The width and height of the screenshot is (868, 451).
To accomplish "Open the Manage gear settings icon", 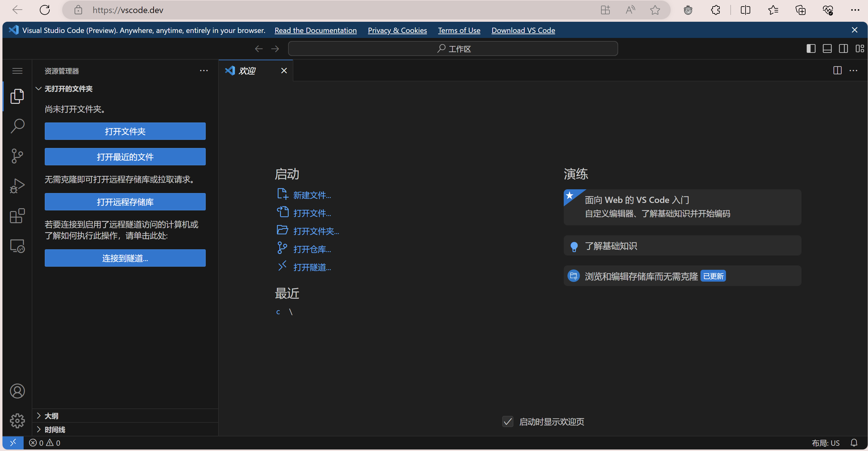I will (x=17, y=421).
